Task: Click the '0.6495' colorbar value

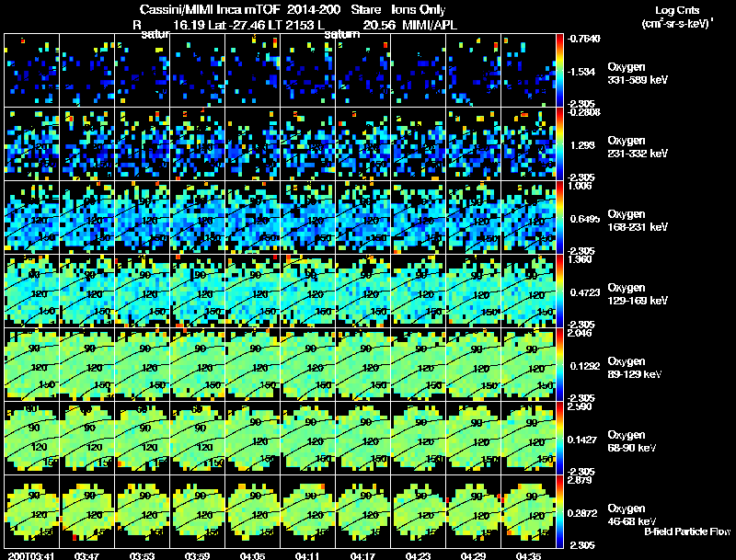Action: tap(584, 219)
